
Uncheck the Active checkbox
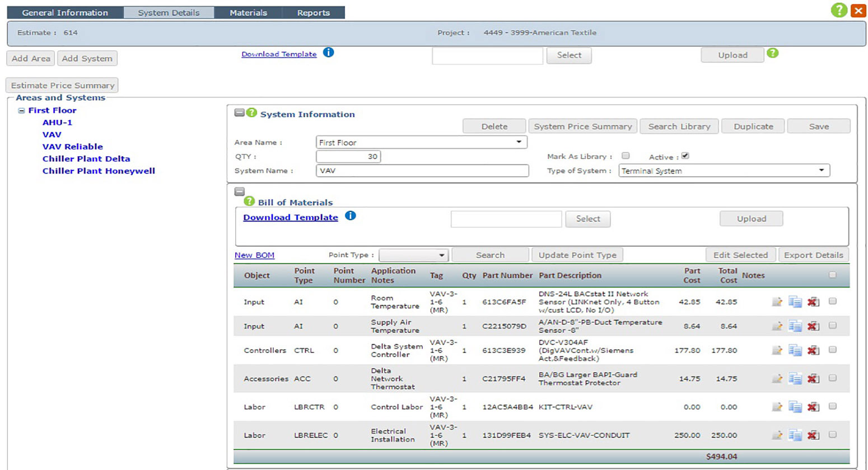[x=685, y=156]
